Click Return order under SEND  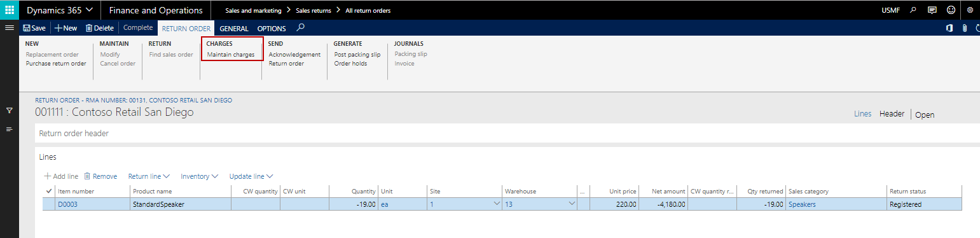click(286, 64)
